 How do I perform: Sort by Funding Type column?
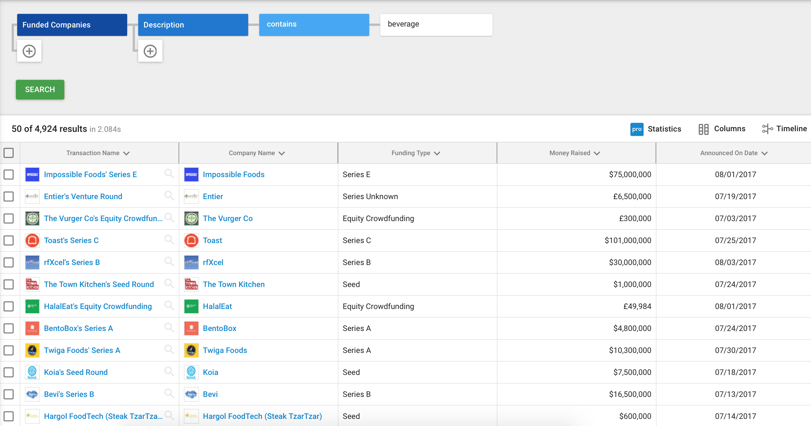[x=416, y=153]
